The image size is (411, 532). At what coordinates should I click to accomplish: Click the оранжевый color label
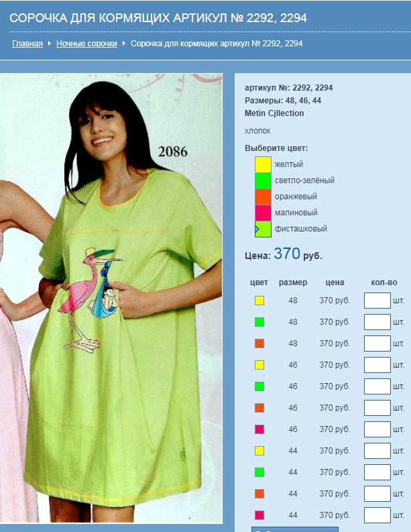tap(296, 197)
